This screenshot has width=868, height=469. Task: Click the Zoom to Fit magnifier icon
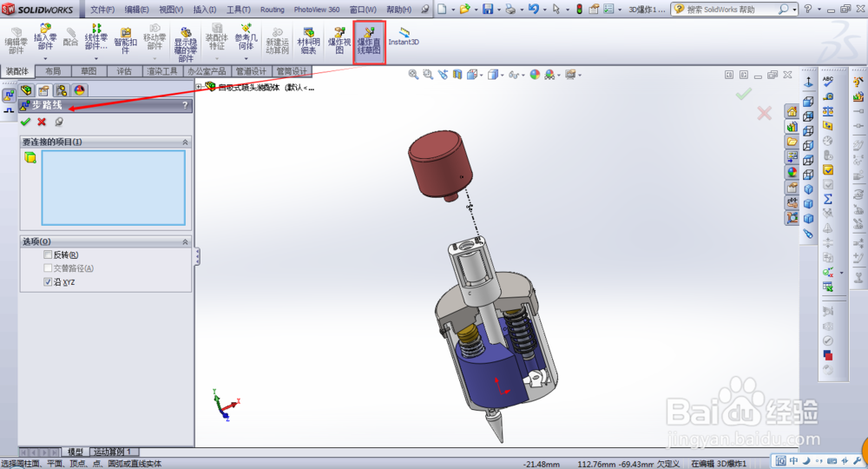point(413,74)
